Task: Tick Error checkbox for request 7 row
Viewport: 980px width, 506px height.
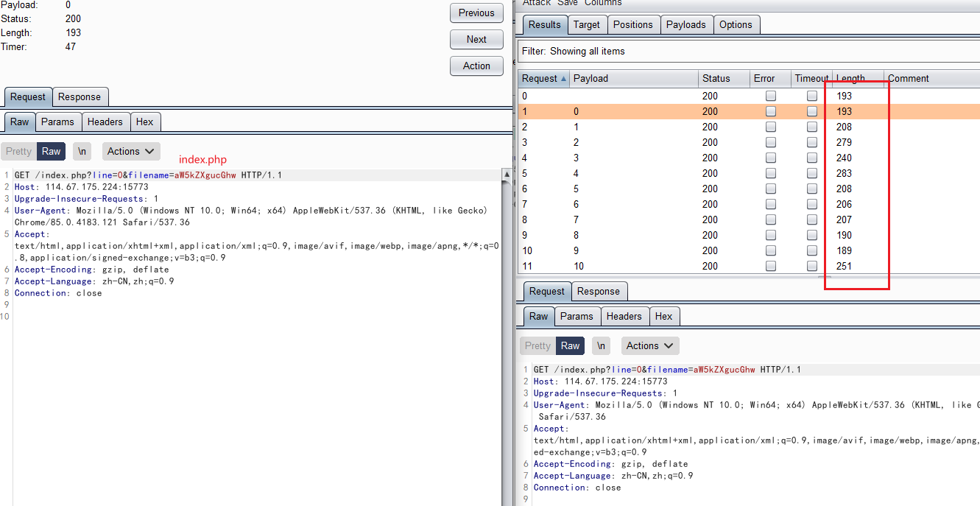Action: tap(771, 204)
